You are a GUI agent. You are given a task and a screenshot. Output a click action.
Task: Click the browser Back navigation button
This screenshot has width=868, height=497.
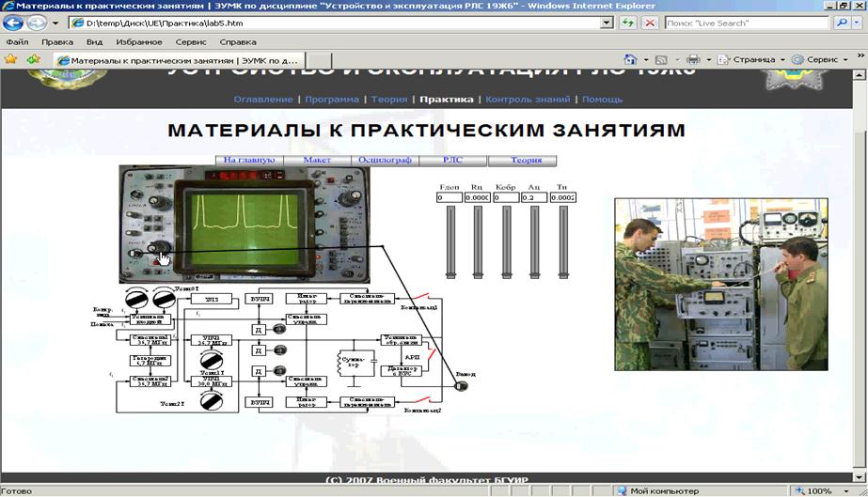coord(13,23)
